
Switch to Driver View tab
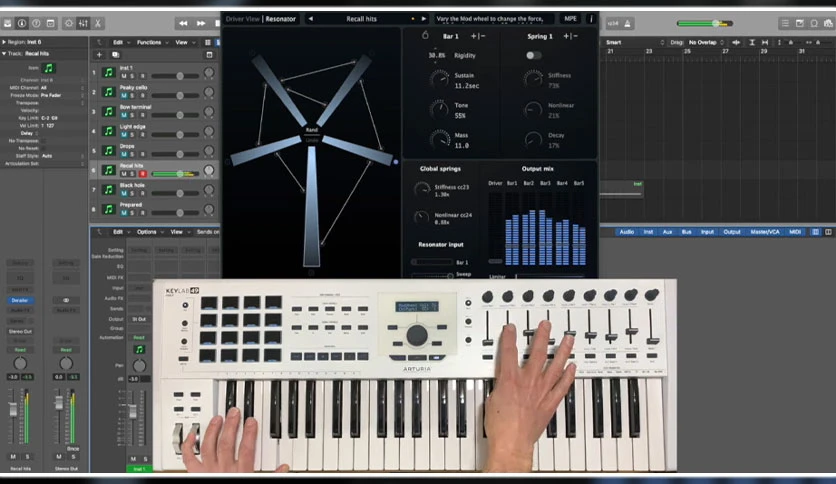(243, 19)
